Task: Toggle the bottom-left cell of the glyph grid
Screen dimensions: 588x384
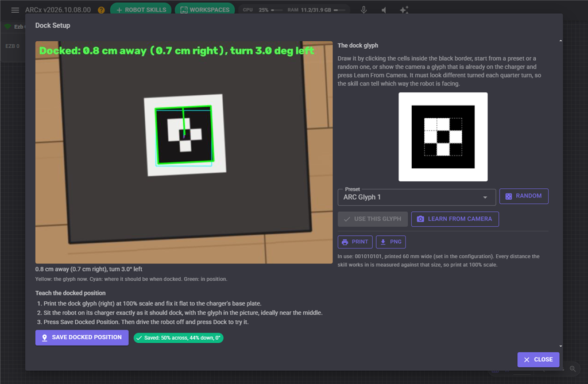Action: tap(431, 149)
